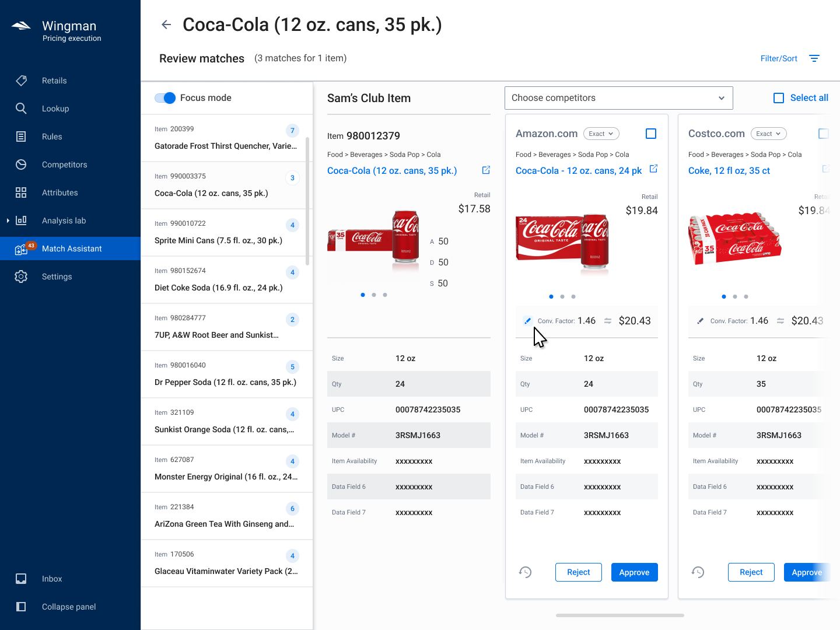The height and width of the screenshot is (630, 840).
Task: Open Rules from the side navigation
Action: 51,136
